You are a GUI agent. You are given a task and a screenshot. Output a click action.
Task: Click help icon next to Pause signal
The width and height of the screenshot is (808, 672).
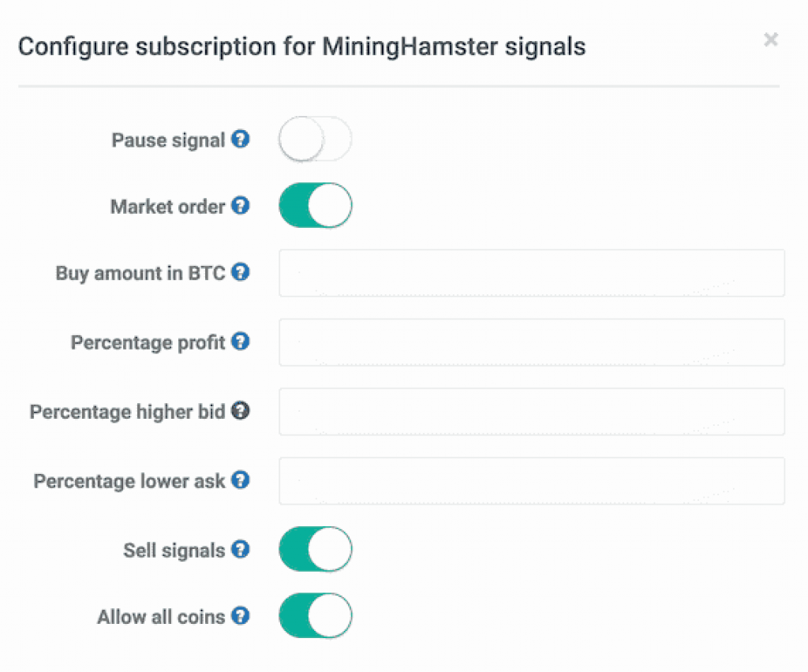click(240, 139)
